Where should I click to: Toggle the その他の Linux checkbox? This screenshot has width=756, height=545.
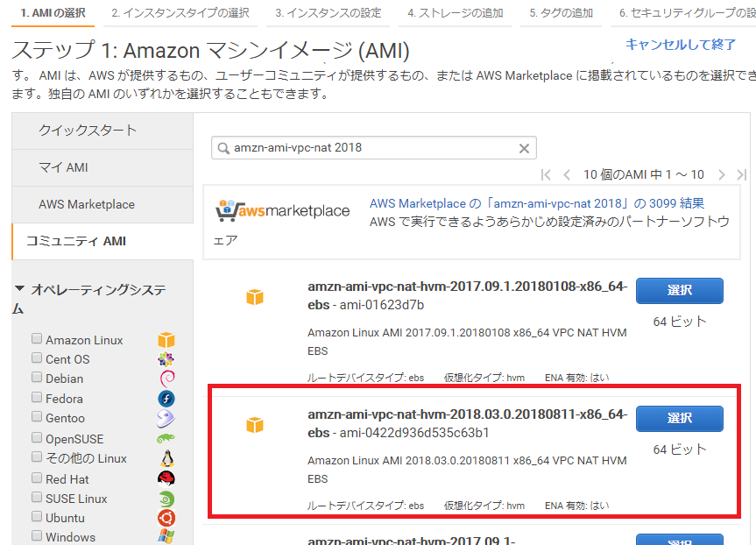(x=37, y=457)
